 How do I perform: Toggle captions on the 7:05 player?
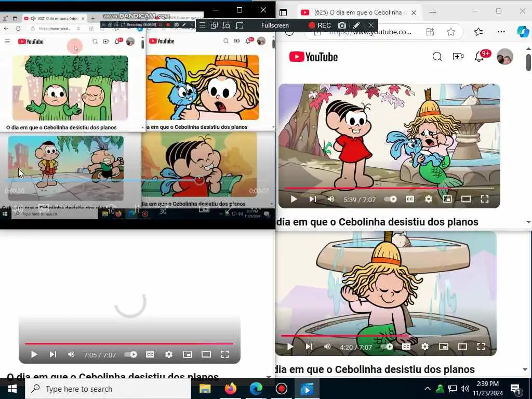[150, 354]
